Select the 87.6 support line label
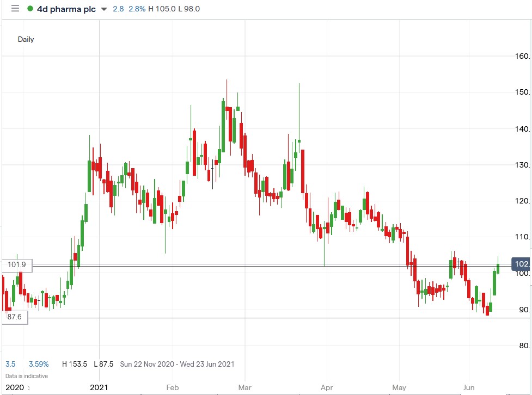 (x=15, y=318)
